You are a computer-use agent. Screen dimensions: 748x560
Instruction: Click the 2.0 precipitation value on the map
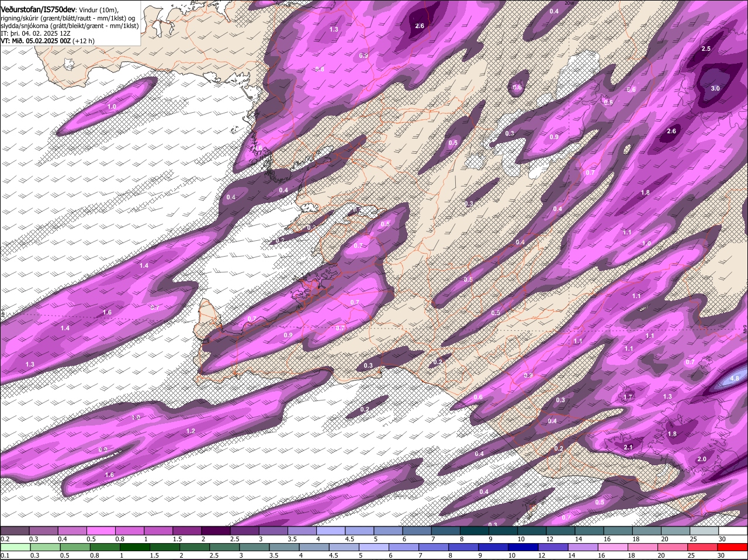coord(702,459)
